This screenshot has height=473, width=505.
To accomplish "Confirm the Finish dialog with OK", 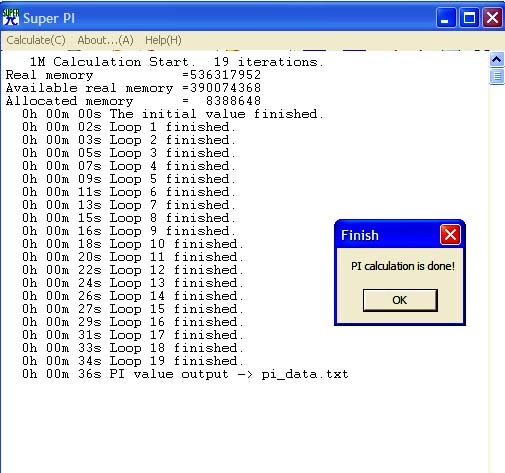I will point(400,300).
